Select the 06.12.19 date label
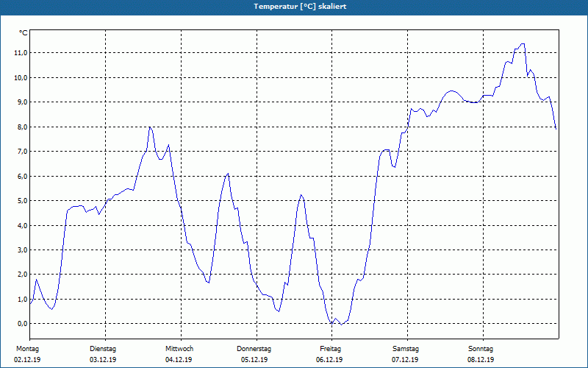Screen dimensions: 588x368 (x=329, y=360)
